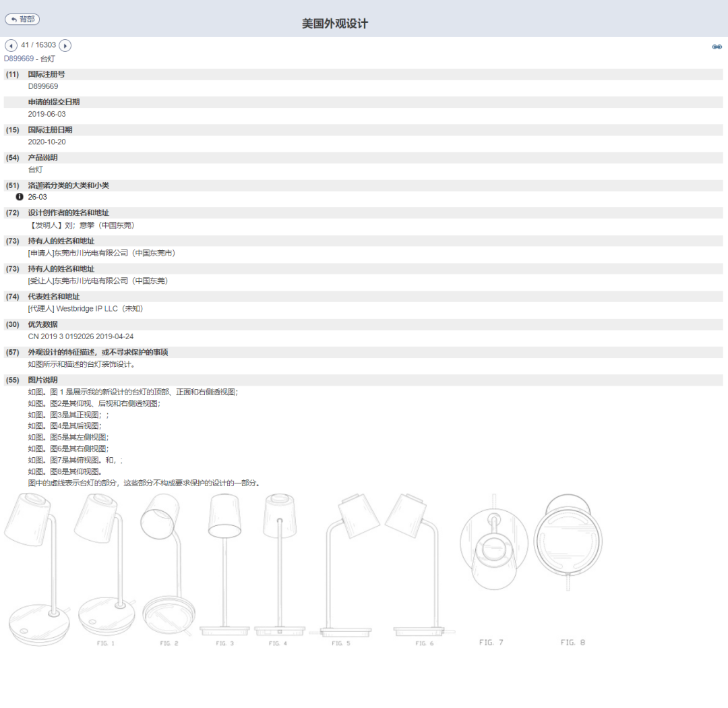Open the FIG. 4 rear view thumbnail
The width and height of the screenshot is (728, 708).
click(x=279, y=569)
